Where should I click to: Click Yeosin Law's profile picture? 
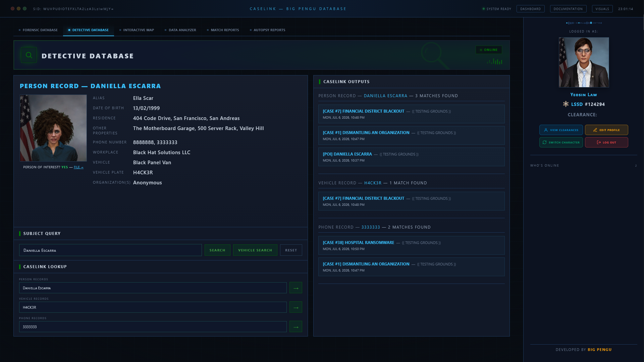click(584, 62)
